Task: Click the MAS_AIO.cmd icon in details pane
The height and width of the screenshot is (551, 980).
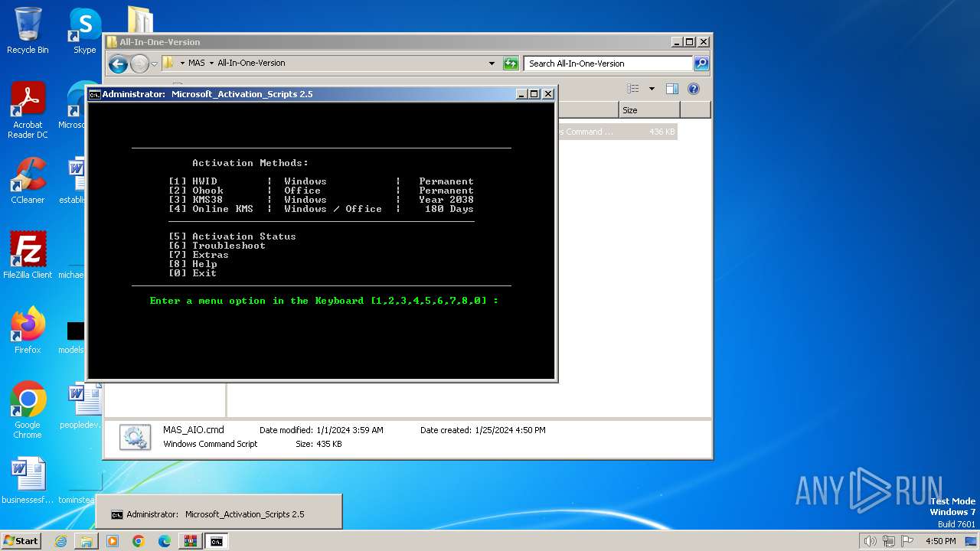Action: pyautogui.click(x=136, y=437)
